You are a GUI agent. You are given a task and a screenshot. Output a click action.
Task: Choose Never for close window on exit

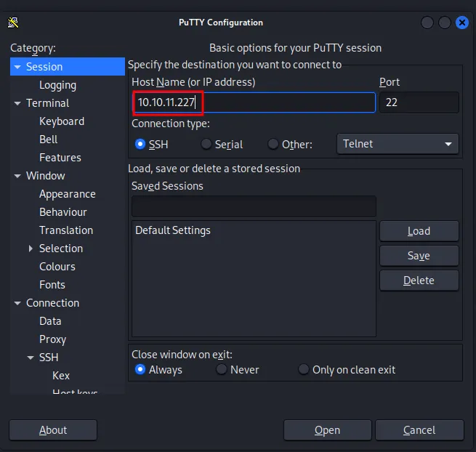222,369
